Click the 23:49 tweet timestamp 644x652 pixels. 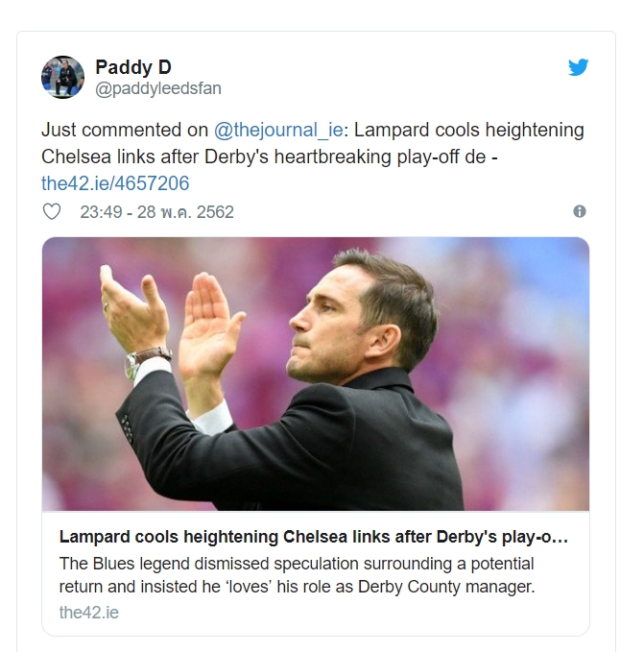point(100,211)
